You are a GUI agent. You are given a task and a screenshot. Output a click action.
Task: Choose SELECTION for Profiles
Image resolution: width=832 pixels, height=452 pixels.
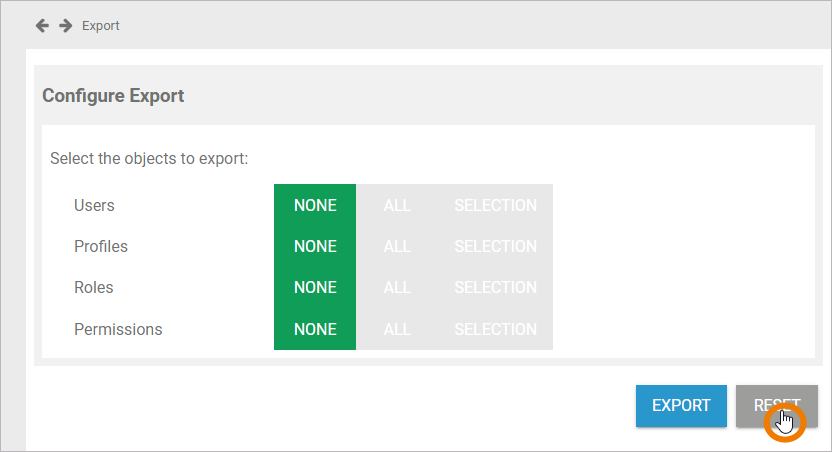[495, 246]
